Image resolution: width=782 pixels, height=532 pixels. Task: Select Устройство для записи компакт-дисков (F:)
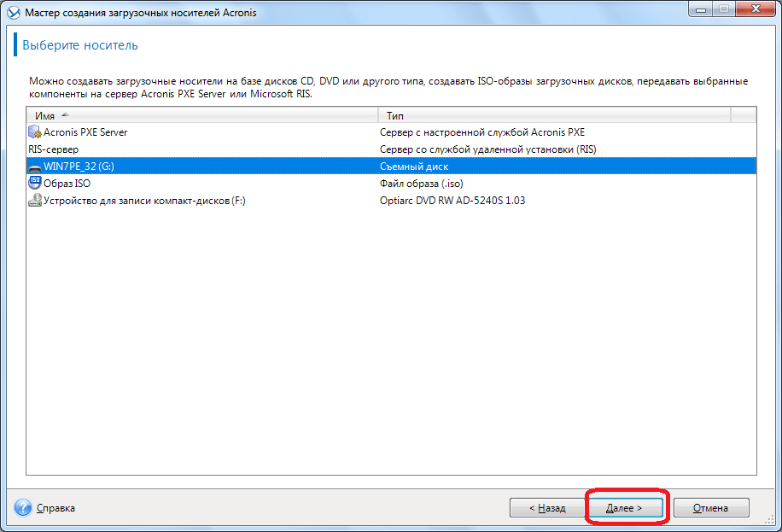pos(392,201)
